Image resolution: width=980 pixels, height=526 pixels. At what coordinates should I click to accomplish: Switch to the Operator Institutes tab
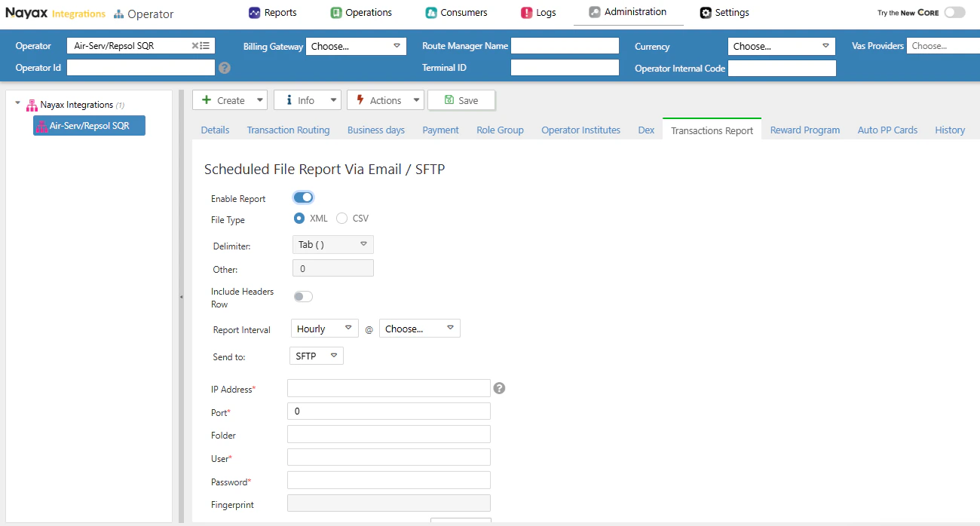pos(580,130)
